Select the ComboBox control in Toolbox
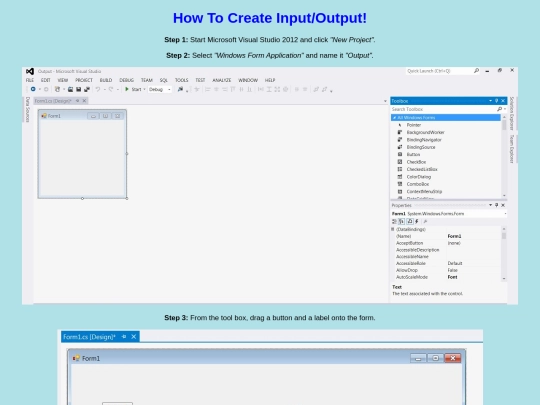Viewport: 540px width, 405px height. (x=446, y=184)
